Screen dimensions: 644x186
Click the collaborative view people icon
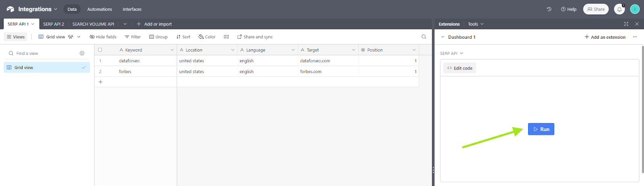[x=70, y=37]
